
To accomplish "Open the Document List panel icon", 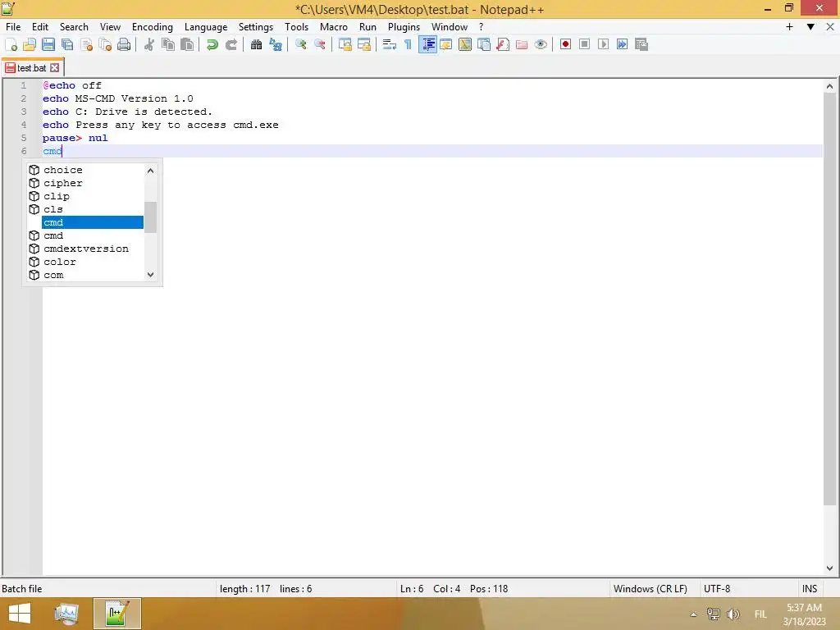I will tap(484, 44).
